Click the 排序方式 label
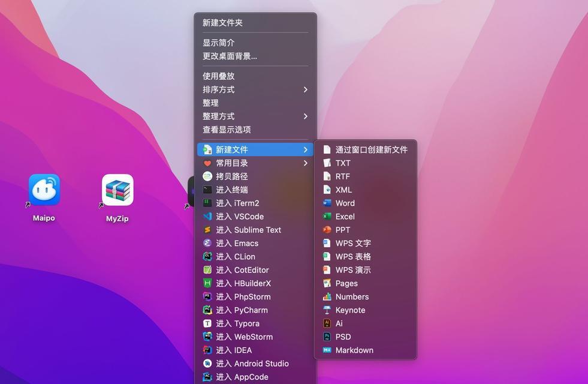 [219, 90]
